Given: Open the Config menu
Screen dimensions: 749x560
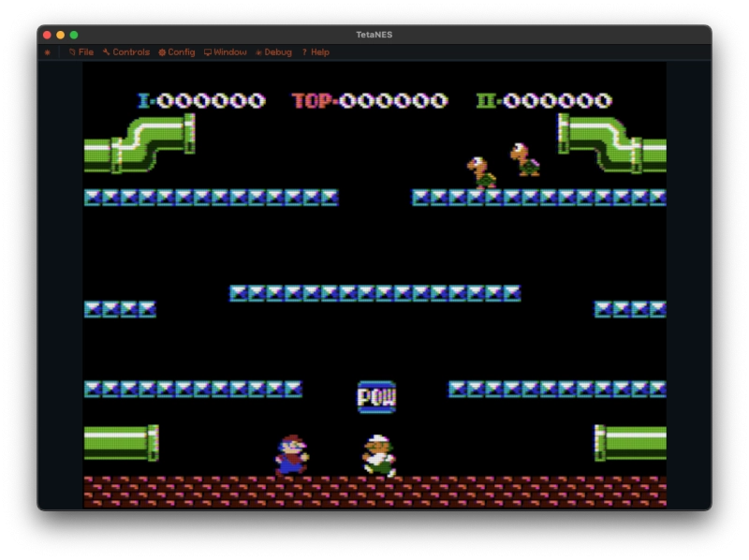Looking at the screenshot, I should [x=177, y=52].
